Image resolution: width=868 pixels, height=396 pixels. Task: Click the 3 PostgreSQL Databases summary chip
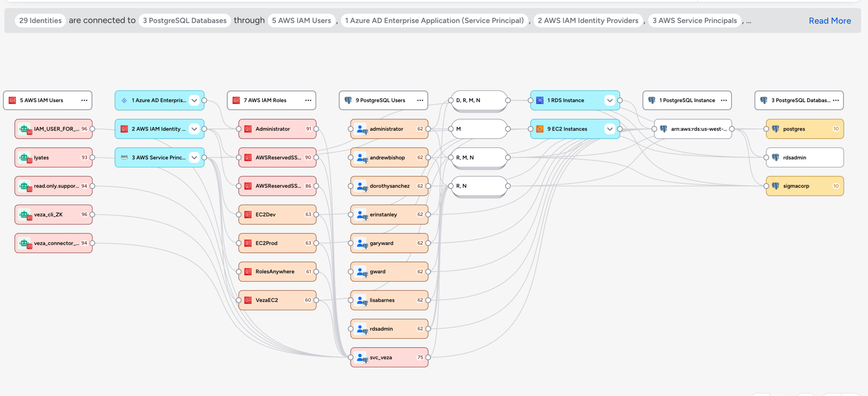tap(184, 21)
